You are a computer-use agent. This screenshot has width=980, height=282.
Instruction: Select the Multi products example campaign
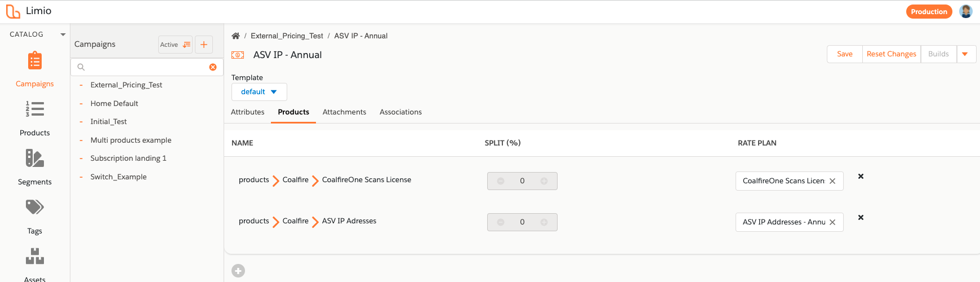pyautogui.click(x=131, y=140)
